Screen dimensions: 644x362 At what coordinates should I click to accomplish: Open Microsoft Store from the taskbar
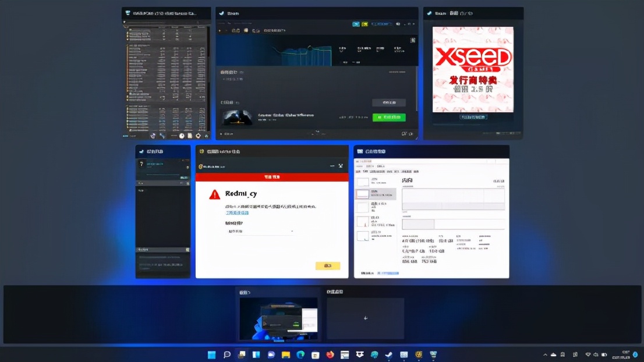(x=316, y=354)
